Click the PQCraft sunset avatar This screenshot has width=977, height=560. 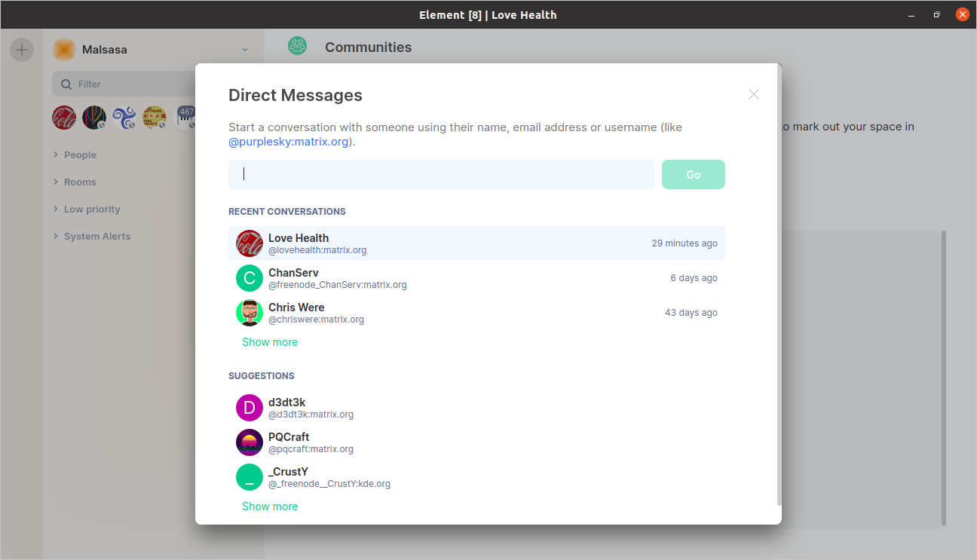pos(250,442)
